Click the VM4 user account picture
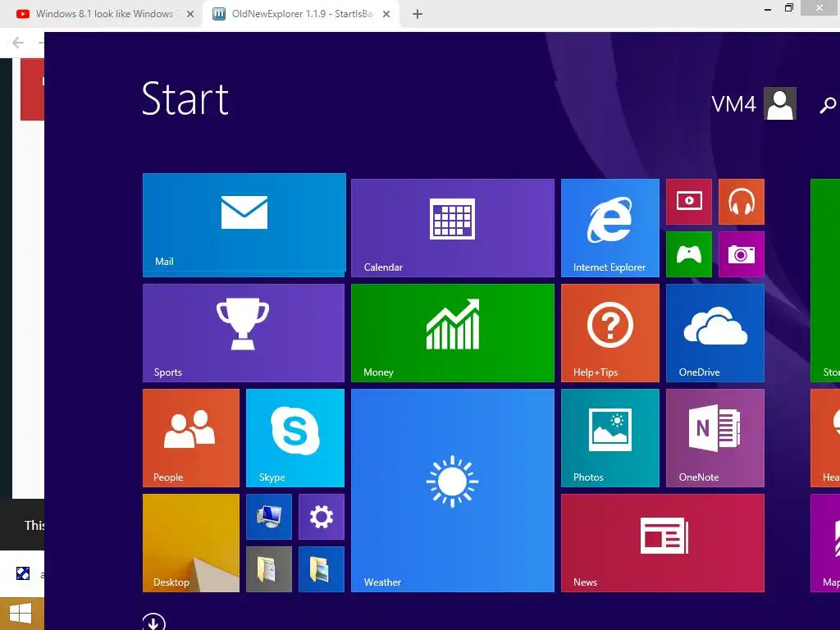 tap(780, 103)
